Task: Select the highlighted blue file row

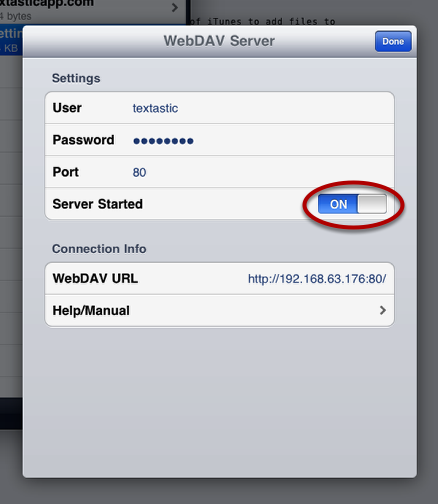Action: pyautogui.click(x=11, y=40)
